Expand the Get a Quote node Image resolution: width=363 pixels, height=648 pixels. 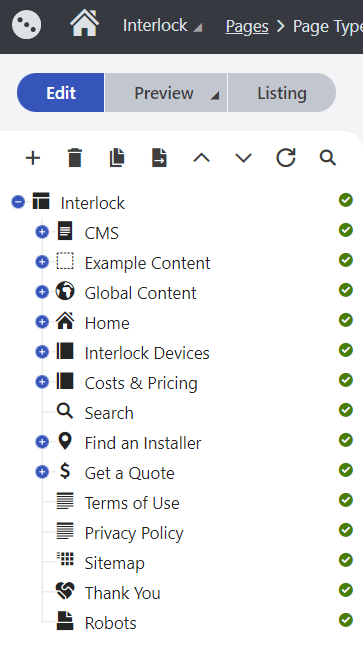[x=42, y=472]
